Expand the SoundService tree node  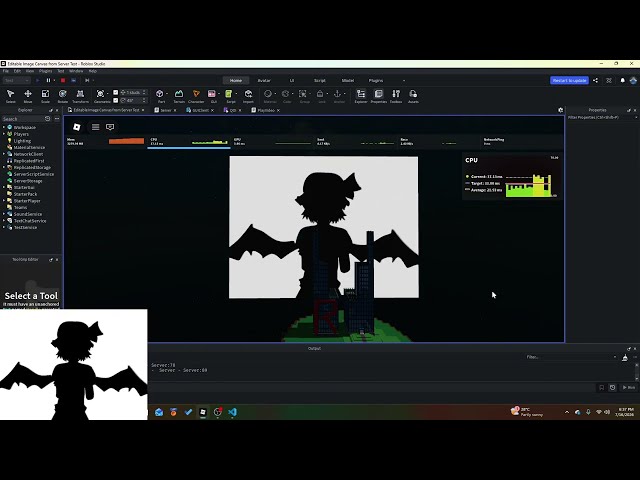pos(4,214)
